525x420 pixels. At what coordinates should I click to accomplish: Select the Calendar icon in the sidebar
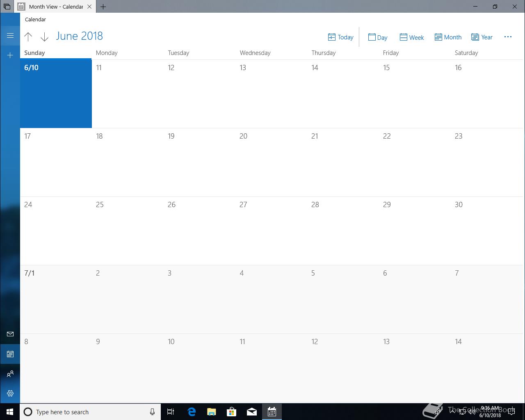click(10, 354)
